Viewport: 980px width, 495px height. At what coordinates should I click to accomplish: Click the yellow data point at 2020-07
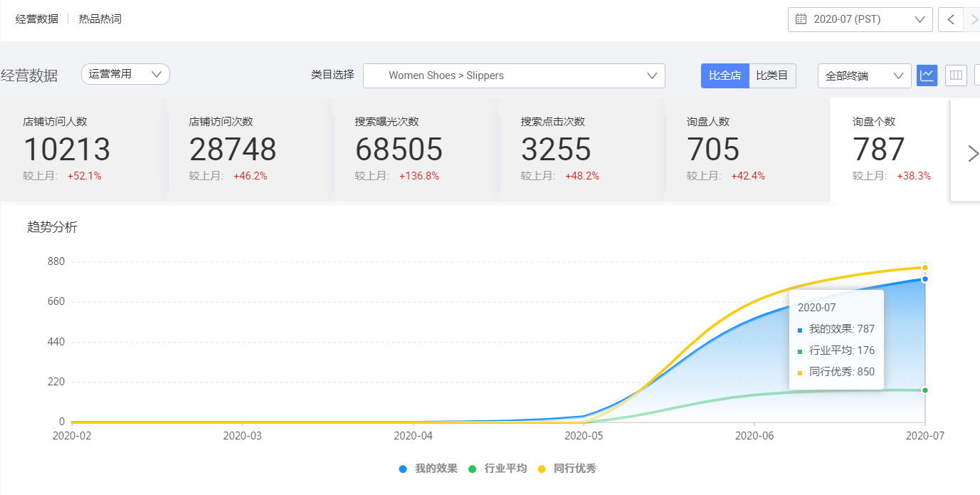tap(924, 268)
